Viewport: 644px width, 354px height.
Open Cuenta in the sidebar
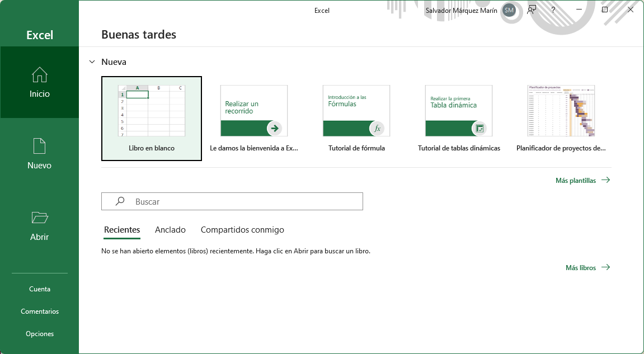(40, 289)
